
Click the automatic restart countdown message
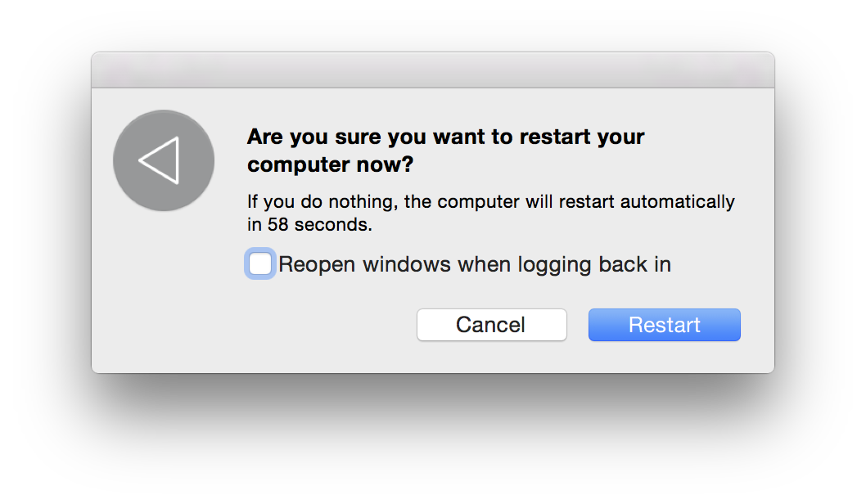pos(490,212)
